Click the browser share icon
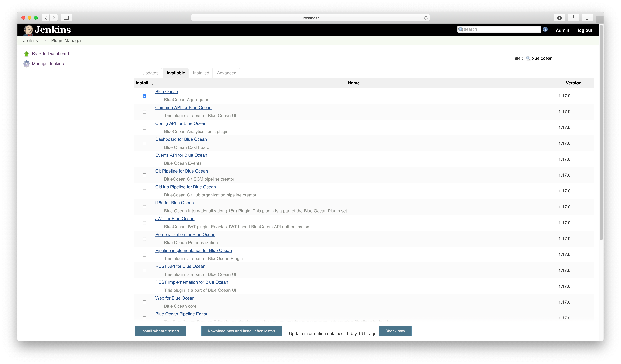621x364 pixels. 574,17
